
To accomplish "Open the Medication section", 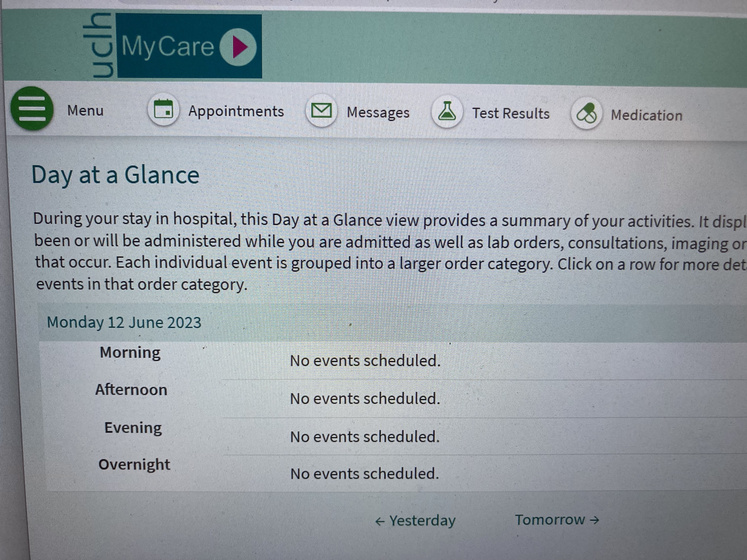I will 646,115.
